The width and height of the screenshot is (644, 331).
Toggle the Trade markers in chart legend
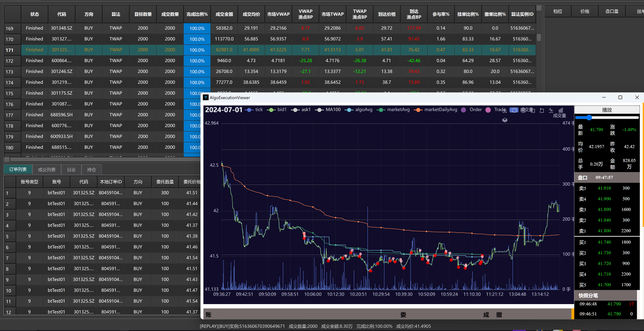click(495, 110)
